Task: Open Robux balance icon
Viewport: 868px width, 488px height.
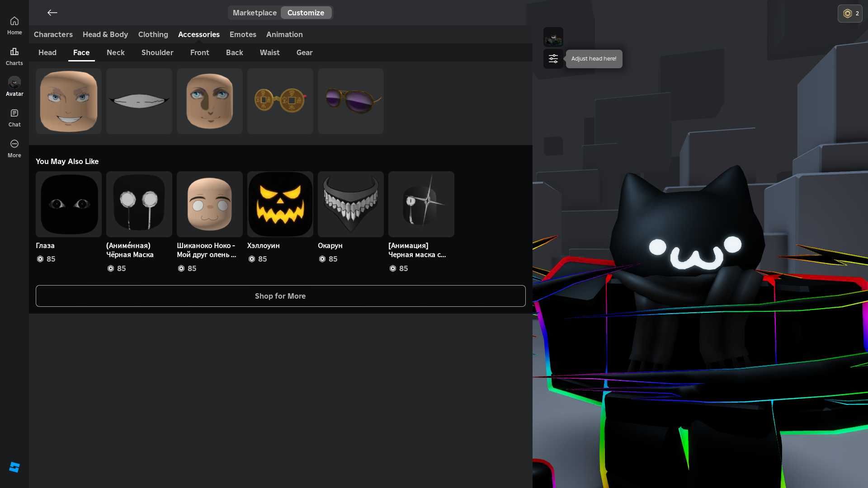Action: 850,14
